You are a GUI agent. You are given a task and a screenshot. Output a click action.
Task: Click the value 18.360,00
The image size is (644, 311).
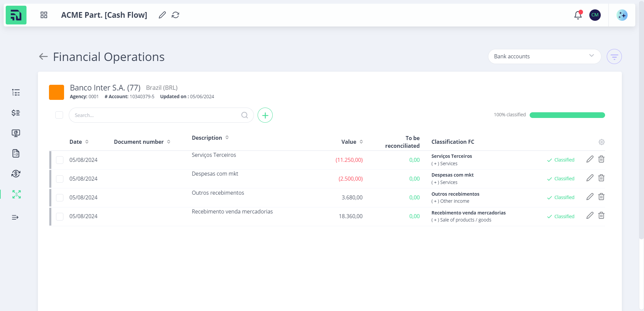tap(351, 216)
